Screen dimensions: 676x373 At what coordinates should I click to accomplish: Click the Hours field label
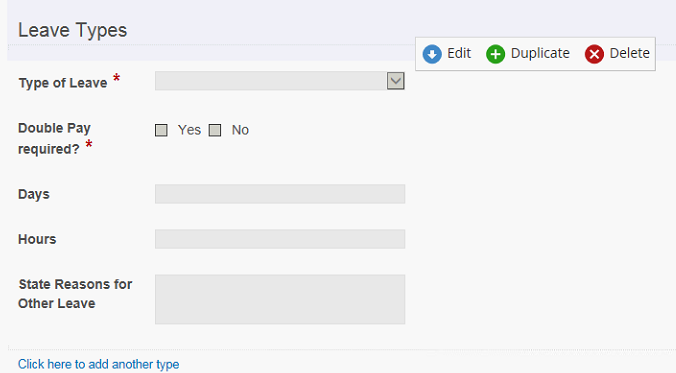(x=37, y=239)
